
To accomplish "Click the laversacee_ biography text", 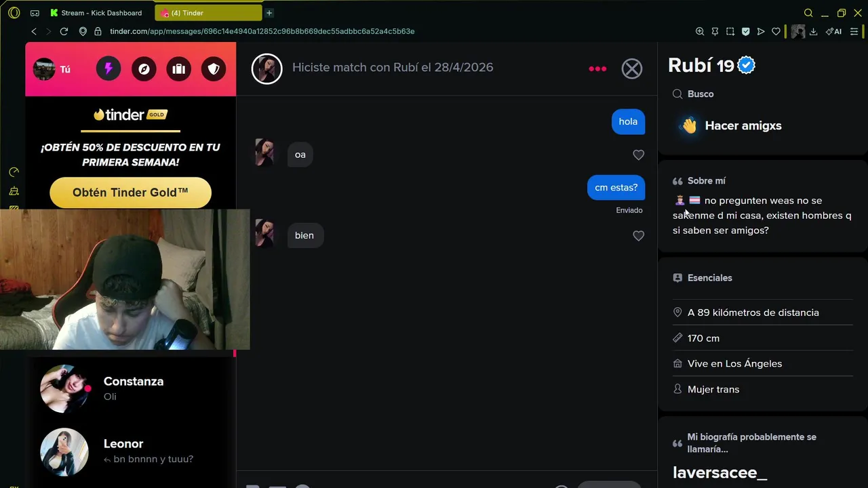I will (x=719, y=472).
